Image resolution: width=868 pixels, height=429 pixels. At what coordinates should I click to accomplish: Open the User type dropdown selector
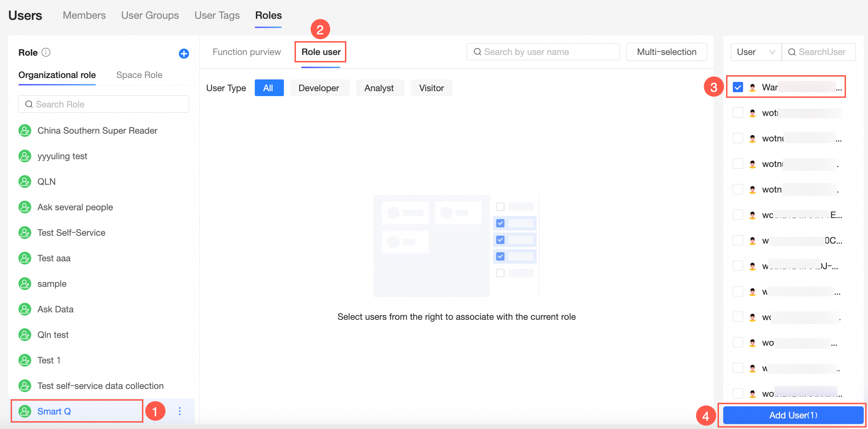pos(756,52)
